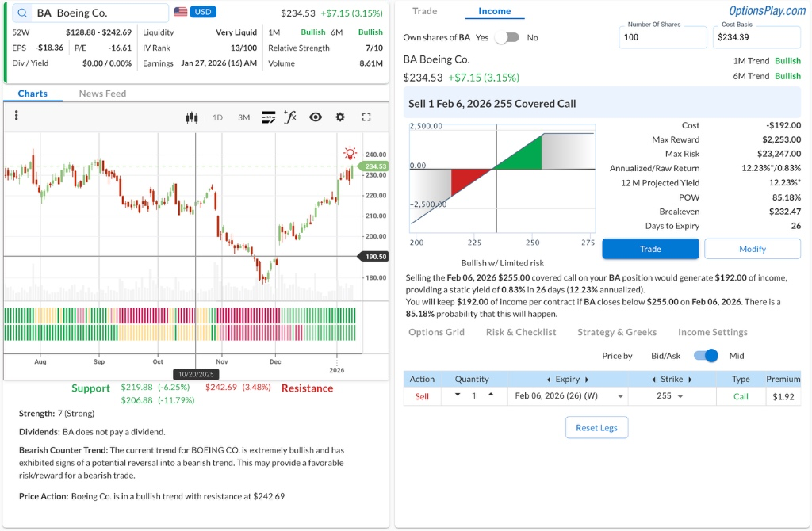This screenshot has width=812, height=531.
Task: Expand the Feb 06, 2026 expiry dropdown
Action: [x=620, y=396]
